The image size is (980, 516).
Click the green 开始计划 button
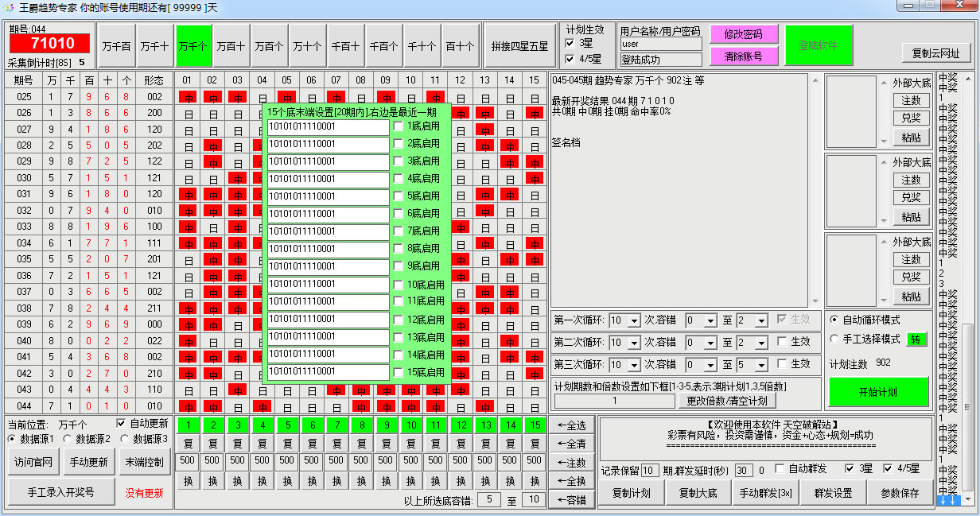coord(878,392)
